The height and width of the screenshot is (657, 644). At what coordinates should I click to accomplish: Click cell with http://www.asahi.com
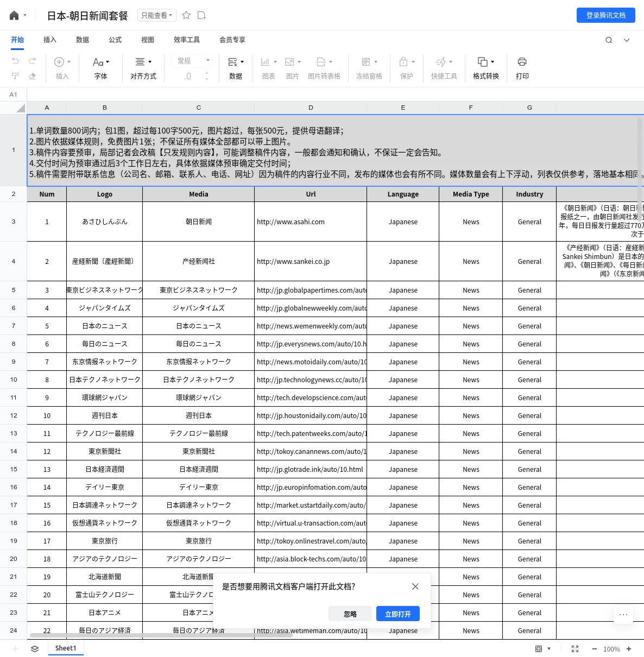click(311, 222)
